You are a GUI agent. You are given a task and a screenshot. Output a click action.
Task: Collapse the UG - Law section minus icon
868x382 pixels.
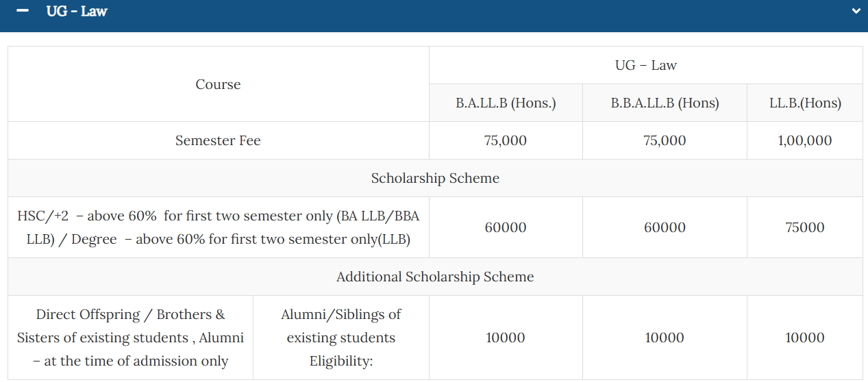coord(23,11)
